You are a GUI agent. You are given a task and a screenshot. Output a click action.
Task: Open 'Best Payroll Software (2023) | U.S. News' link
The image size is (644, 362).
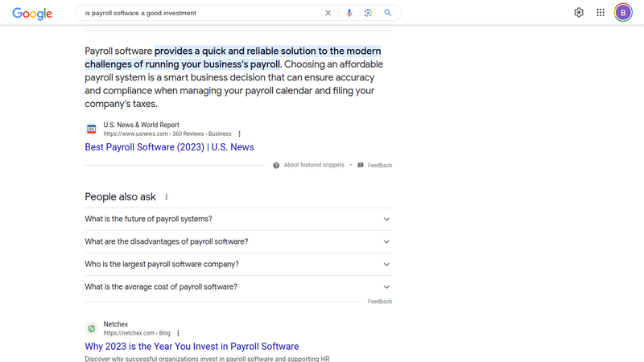pos(169,147)
